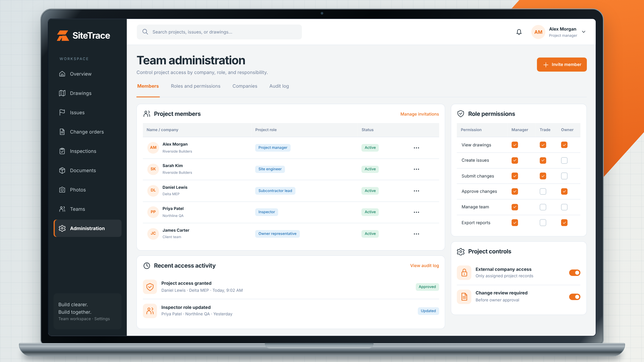Click the Inspector role updated people icon

click(x=150, y=311)
